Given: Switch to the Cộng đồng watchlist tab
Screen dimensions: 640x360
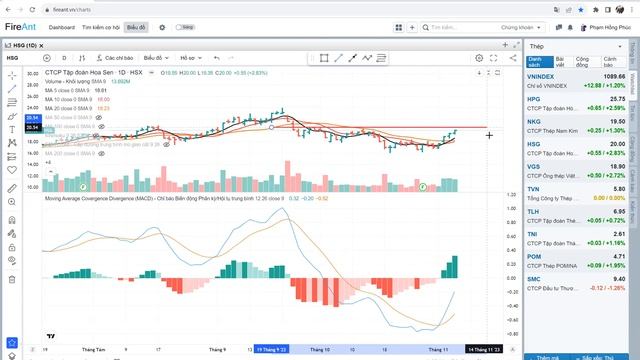Looking at the screenshot, I should coord(587,62).
